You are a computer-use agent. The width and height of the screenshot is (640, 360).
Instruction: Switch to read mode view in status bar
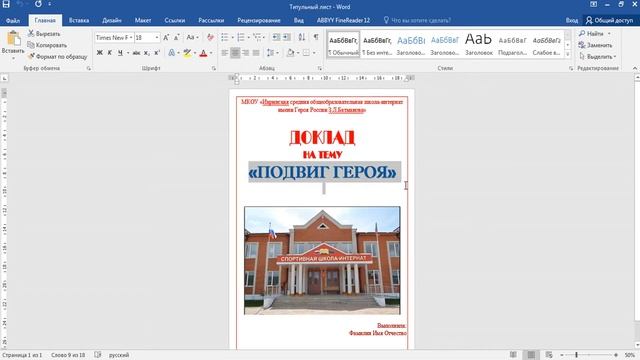point(513,355)
